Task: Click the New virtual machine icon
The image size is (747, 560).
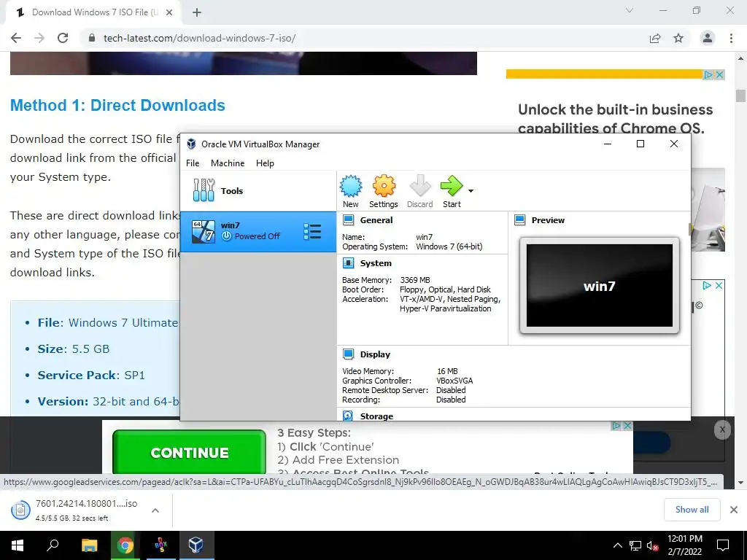Action: [351, 186]
